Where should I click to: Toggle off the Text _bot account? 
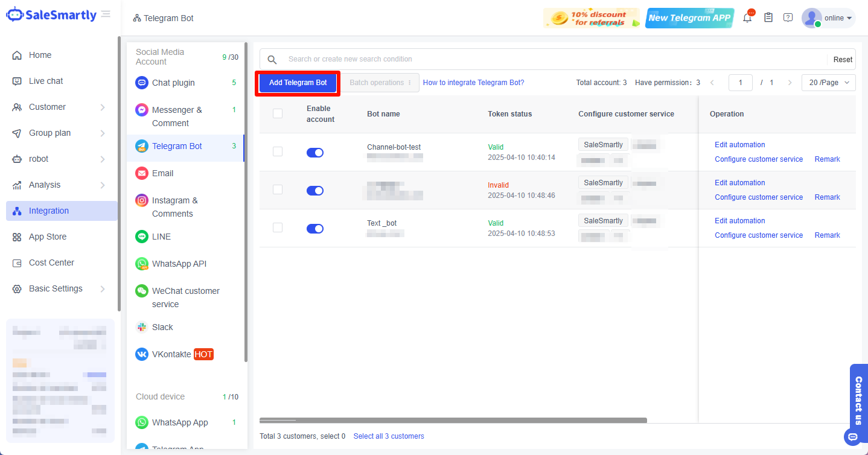click(x=314, y=229)
